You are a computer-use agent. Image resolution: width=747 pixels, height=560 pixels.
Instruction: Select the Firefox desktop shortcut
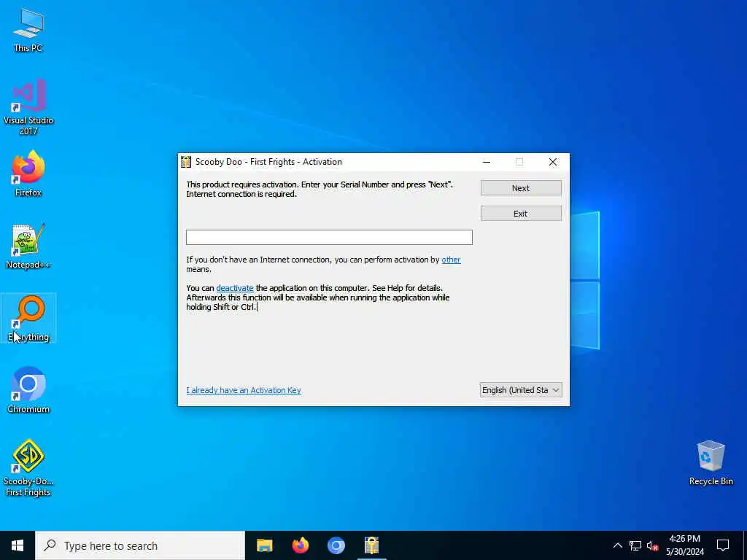[x=28, y=174]
